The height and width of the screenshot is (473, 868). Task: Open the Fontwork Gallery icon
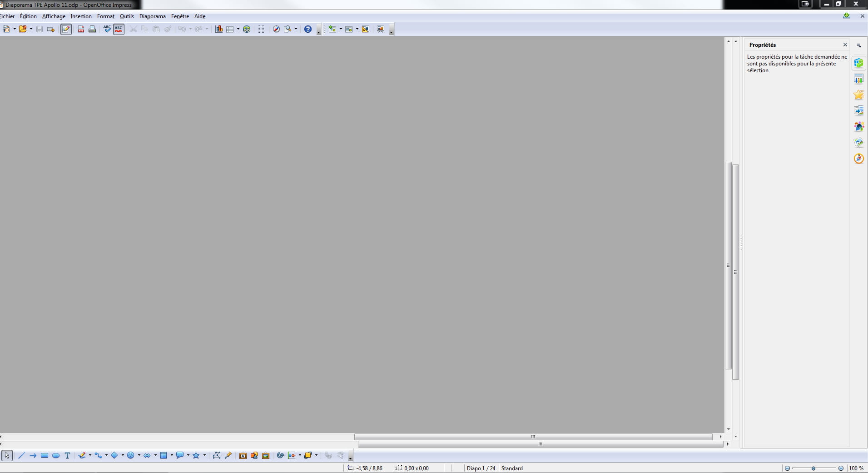243,455
